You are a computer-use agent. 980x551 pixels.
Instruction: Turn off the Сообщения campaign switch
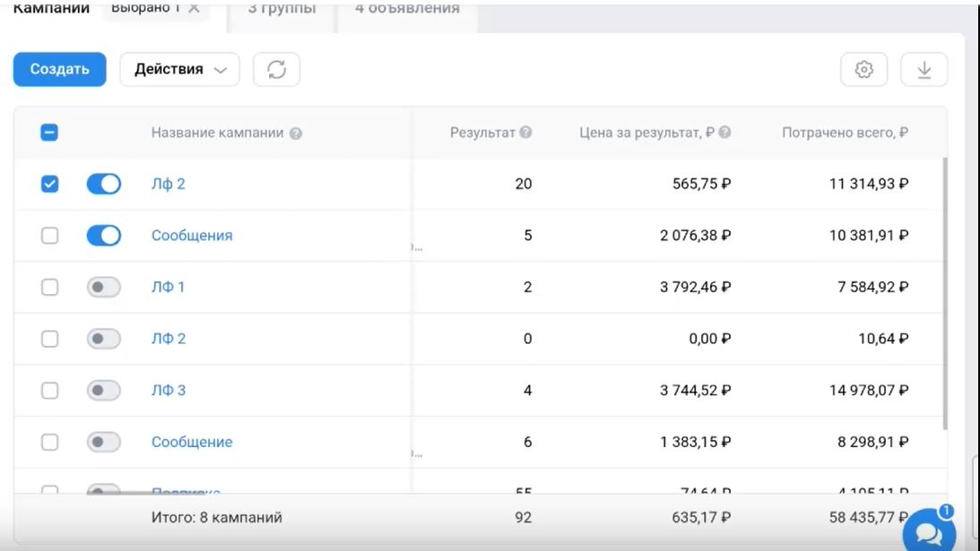tap(104, 236)
